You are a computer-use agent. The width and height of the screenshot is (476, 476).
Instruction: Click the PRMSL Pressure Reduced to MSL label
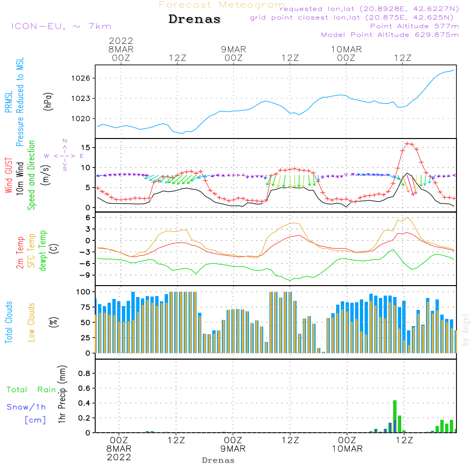(x=14, y=102)
